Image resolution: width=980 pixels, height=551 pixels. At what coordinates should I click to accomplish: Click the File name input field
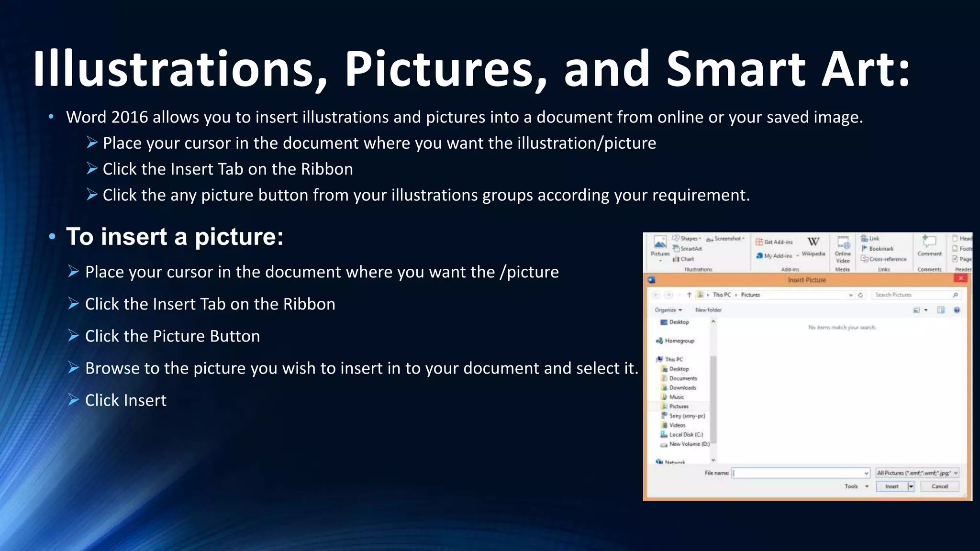click(x=800, y=473)
